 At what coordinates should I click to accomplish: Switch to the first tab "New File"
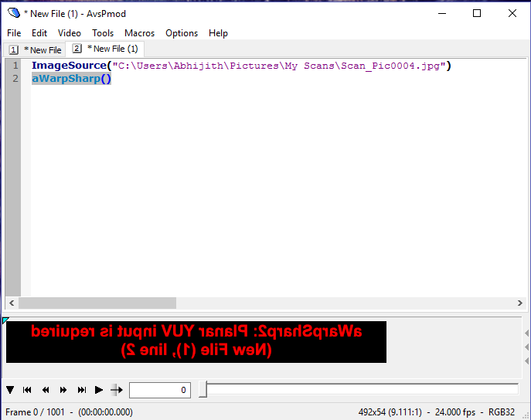[35, 50]
